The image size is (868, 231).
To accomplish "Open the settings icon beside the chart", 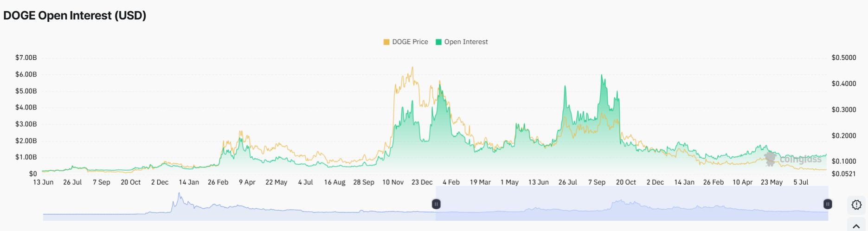I will coord(856,205).
